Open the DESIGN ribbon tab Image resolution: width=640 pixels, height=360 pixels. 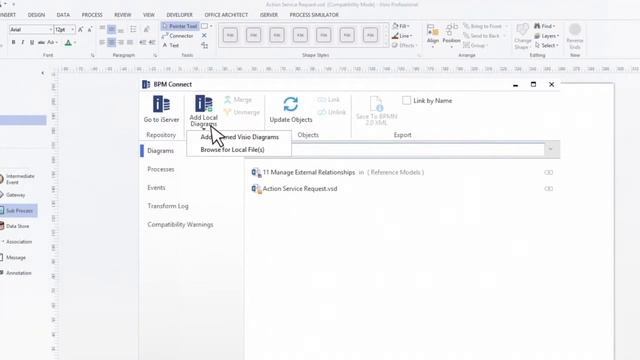(36, 15)
